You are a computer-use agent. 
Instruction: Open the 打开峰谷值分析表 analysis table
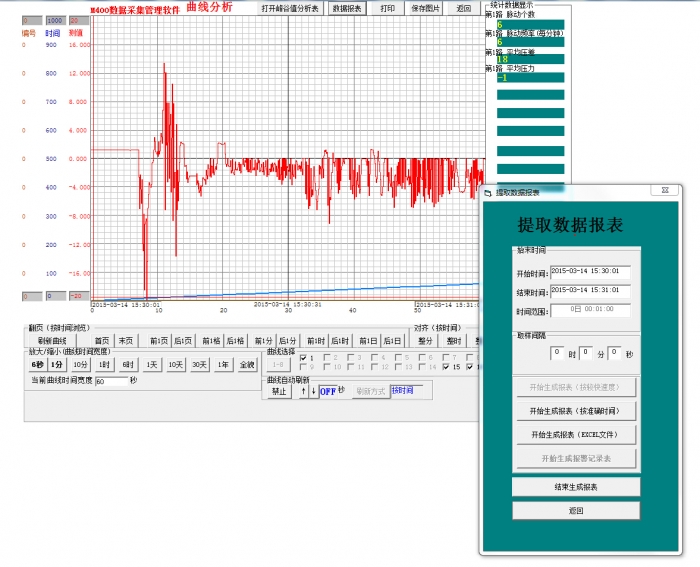(290, 8)
